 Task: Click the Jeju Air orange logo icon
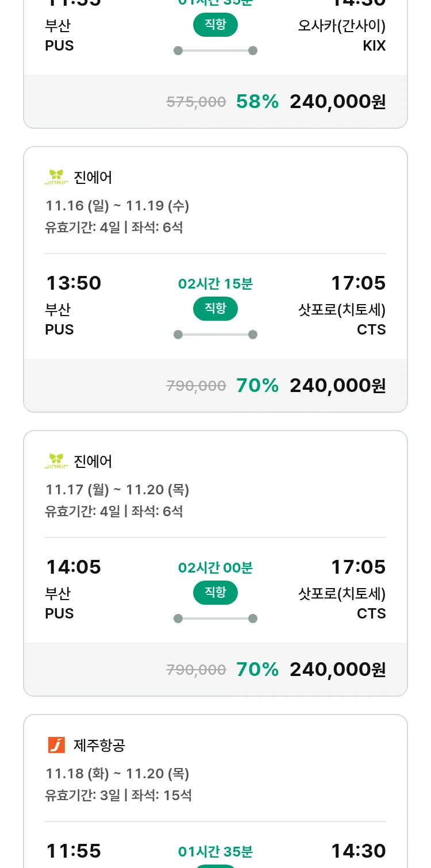[56, 745]
